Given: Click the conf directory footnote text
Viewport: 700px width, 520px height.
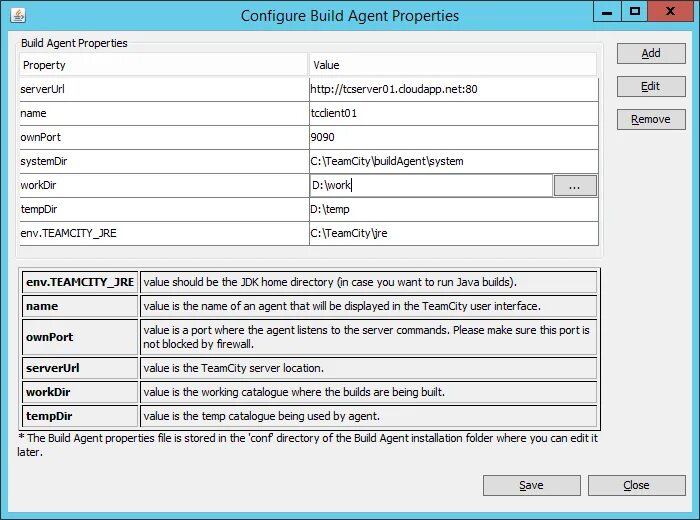Looking at the screenshot, I should coord(307,445).
